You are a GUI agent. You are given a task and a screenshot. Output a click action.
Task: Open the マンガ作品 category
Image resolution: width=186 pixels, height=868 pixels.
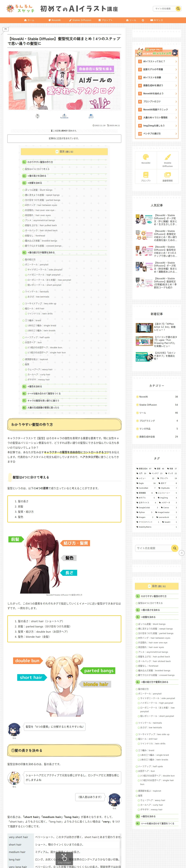(157, 429)
